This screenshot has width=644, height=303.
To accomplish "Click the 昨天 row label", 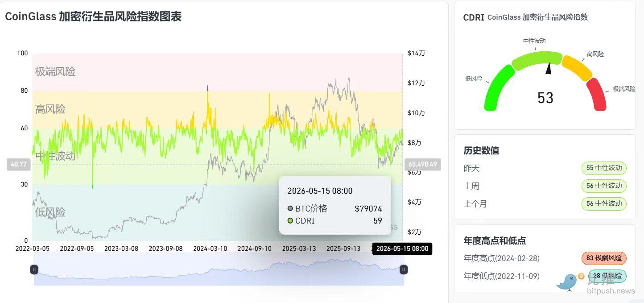I will pyautogui.click(x=471, y=168).
